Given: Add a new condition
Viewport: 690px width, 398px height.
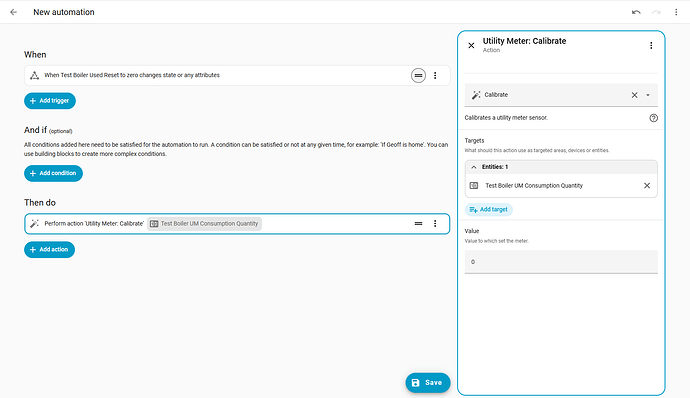Looking at the screenshot, I should [53, 173].
